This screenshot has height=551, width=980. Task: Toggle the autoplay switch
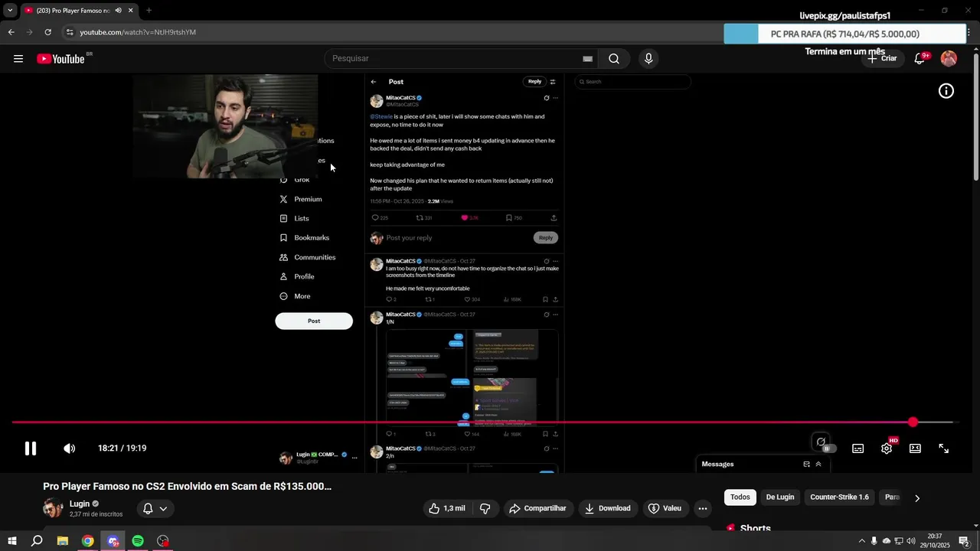pyautogui.click(x=825, y=448)
